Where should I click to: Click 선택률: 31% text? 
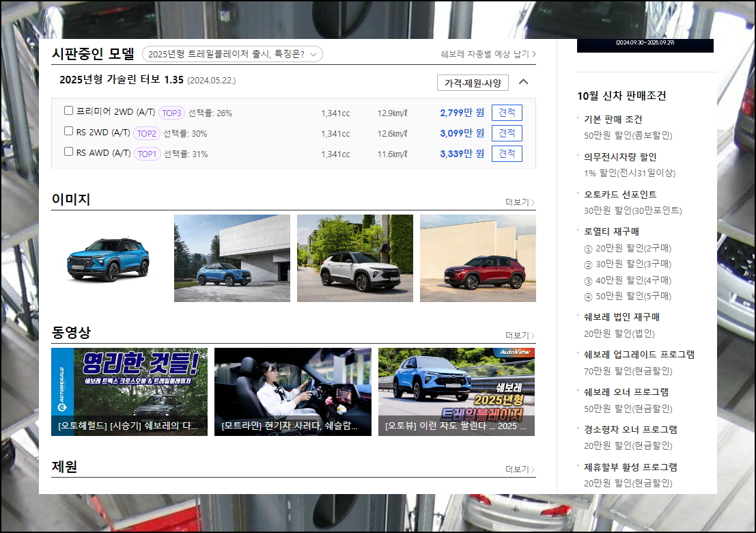pos(186,154)
